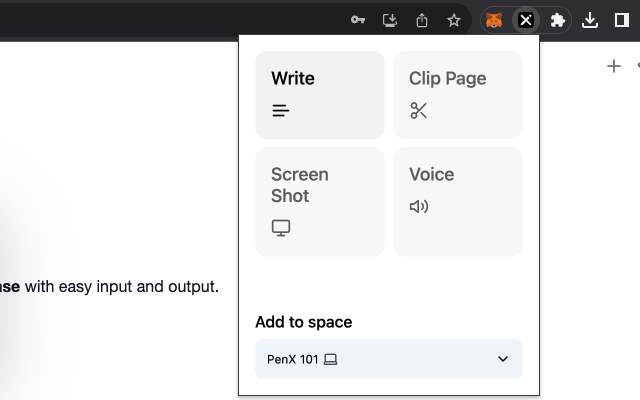The width and height of the screenshot is (640, 400).
Task: Toggle the browser side panel
Action: point(621,20)
